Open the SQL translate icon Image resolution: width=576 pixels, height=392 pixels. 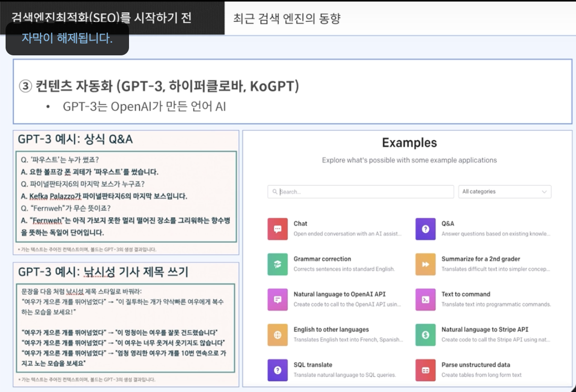point(277,370)
